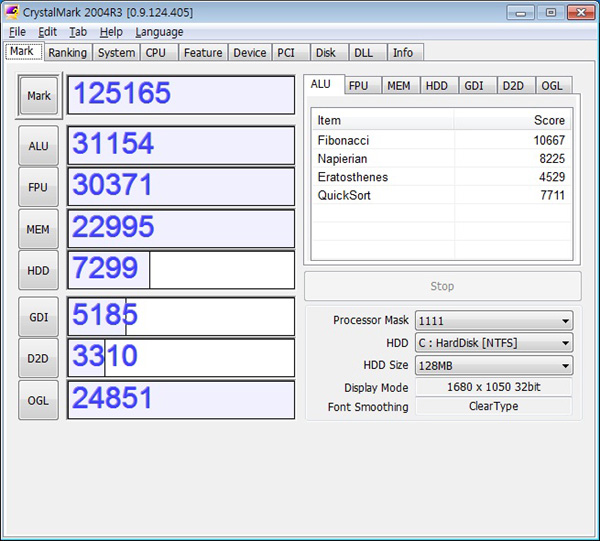Switch to the Device tab

[249, 52]
